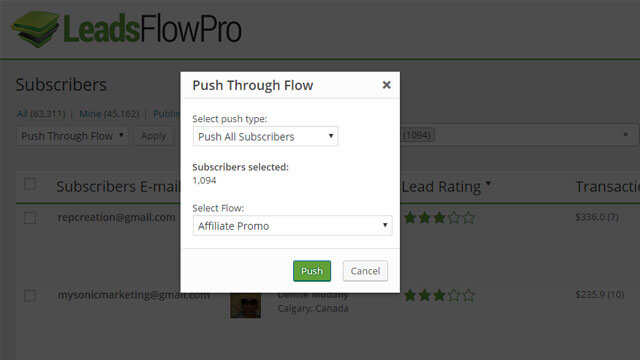Click the Lead Rating sort arrow
This screenshot has width=640, height=360.
pos(488,183)
